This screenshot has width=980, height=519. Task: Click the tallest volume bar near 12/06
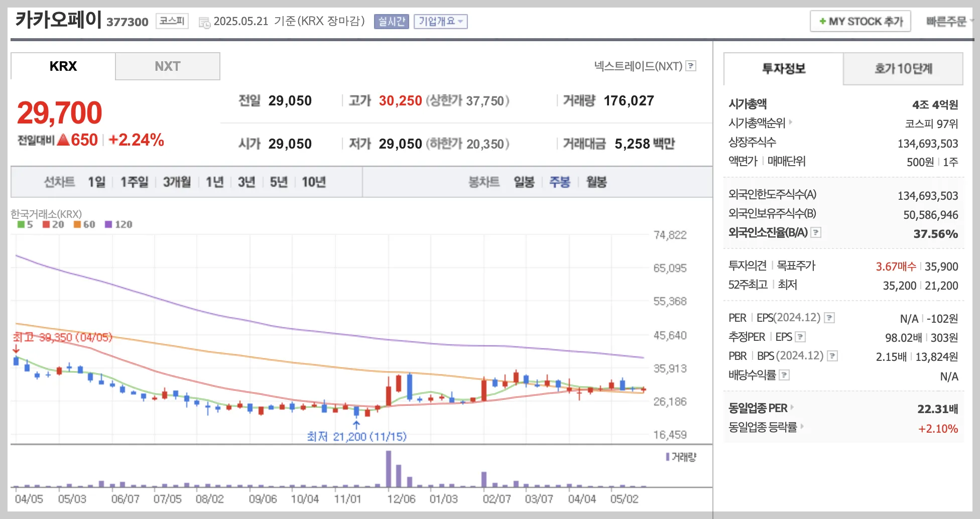point(389,469)
